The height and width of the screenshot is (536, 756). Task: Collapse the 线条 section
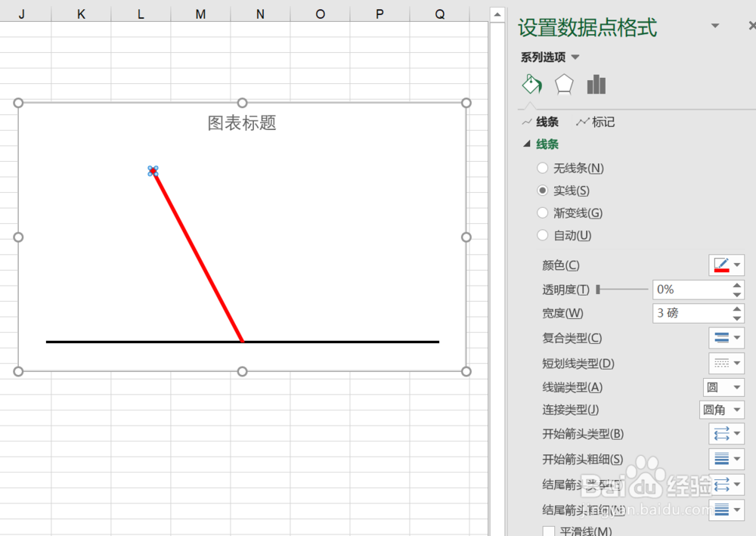(x=527, y=144)
